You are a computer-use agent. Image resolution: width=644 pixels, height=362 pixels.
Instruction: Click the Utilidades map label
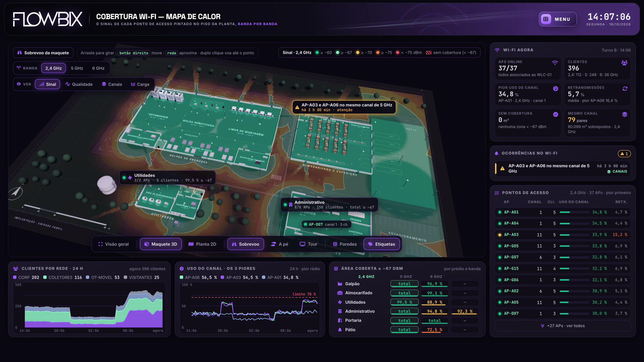(x=168, y=178)
